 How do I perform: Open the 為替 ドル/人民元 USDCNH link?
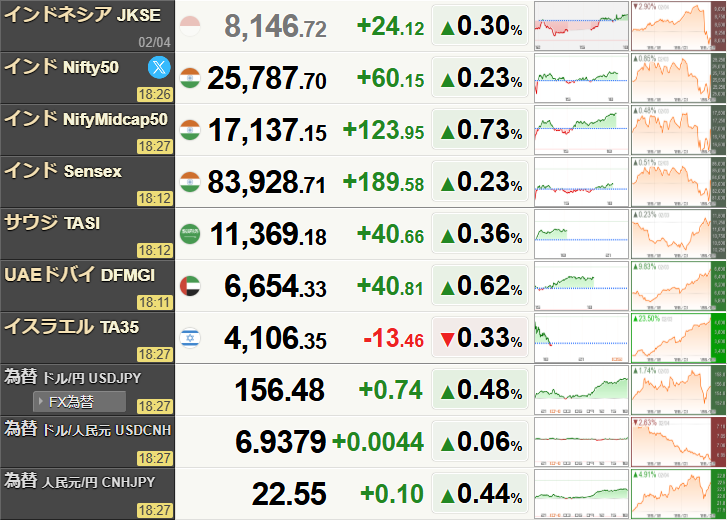(88, 429)
